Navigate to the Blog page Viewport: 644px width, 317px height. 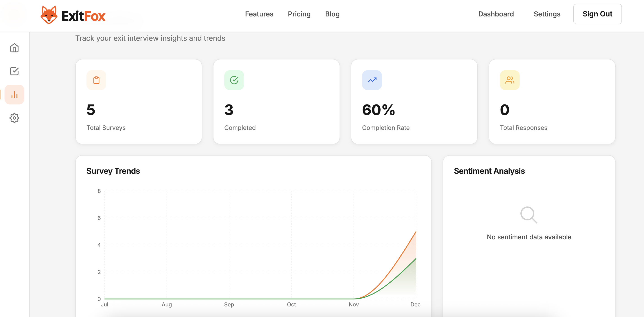(x=332, y=14)
